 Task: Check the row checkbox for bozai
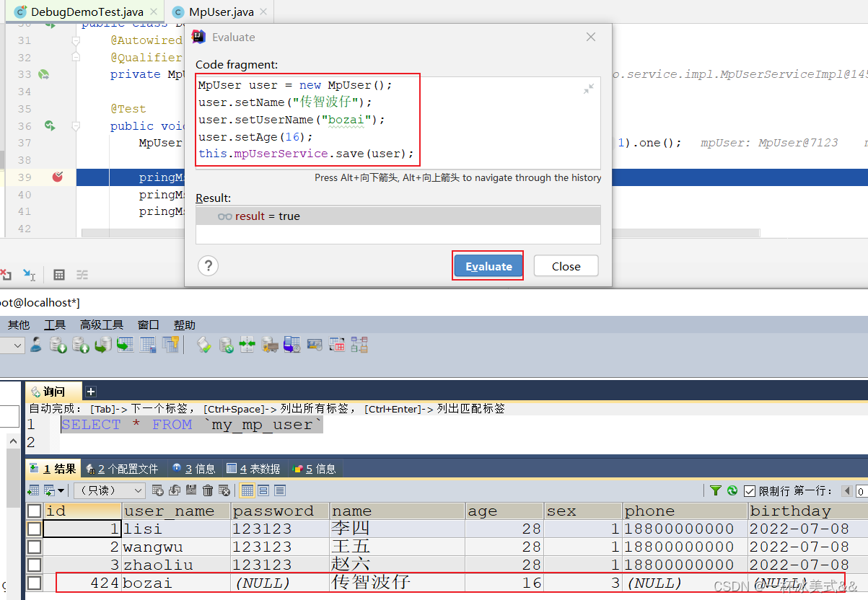coord(34,583)
